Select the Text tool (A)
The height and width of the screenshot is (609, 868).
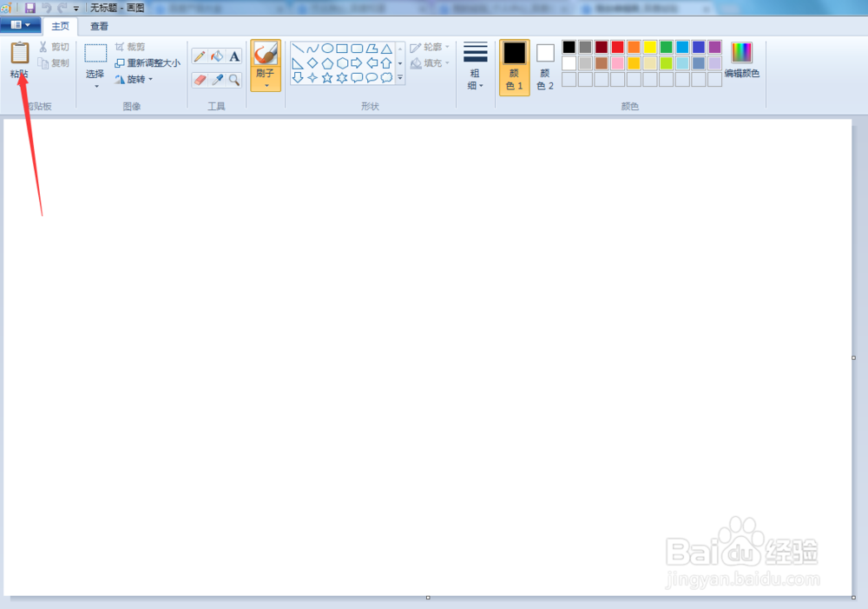point(234,56)
